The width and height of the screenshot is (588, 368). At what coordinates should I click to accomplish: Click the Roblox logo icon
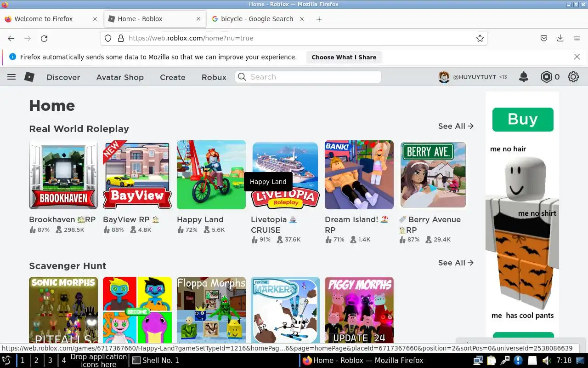point(29,77)
